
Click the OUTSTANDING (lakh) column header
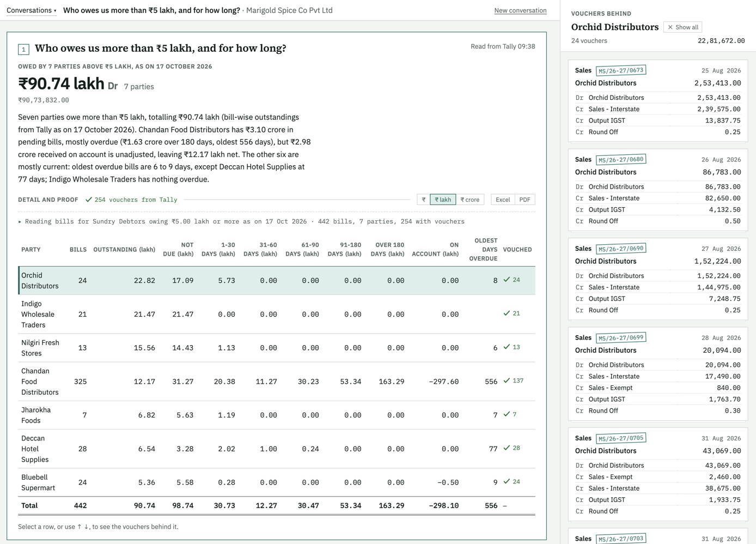(x=124, y=250)
